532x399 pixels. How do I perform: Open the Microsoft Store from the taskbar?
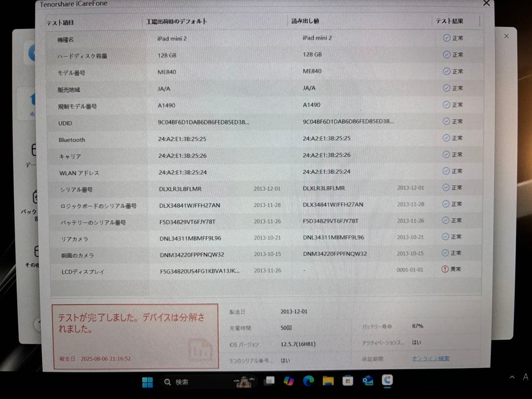click(347, 381)
